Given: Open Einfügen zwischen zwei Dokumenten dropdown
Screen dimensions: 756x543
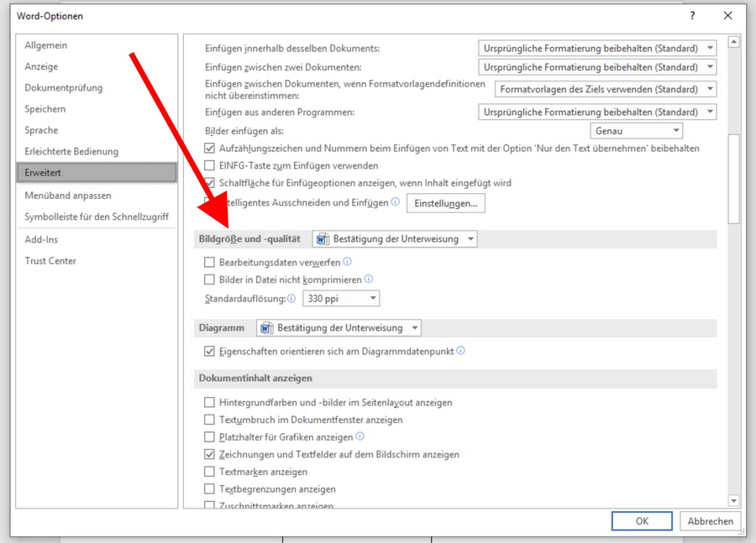Looking at the screenshot, I should [x=597, y=67].
